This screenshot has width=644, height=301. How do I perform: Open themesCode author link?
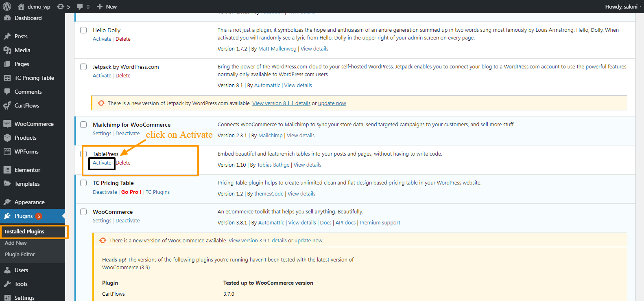point(269,194)
